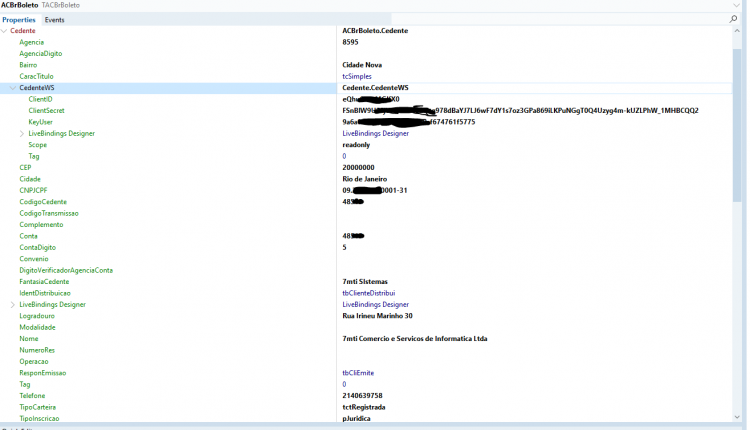The image size is (750, 430).
Task: Click the vertical scrollbar thumb
Action: [737, 124]
